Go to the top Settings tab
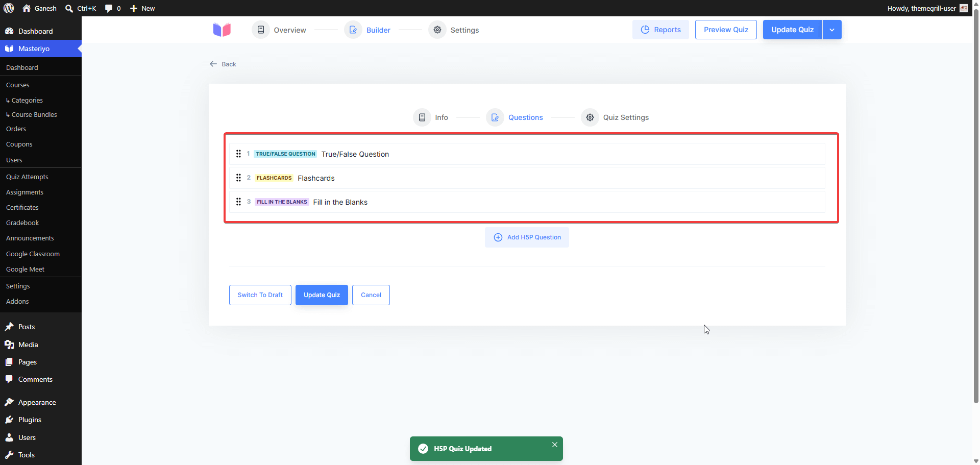Image resolution: width=980 pixels, height=465 pixels. point(454,30)
